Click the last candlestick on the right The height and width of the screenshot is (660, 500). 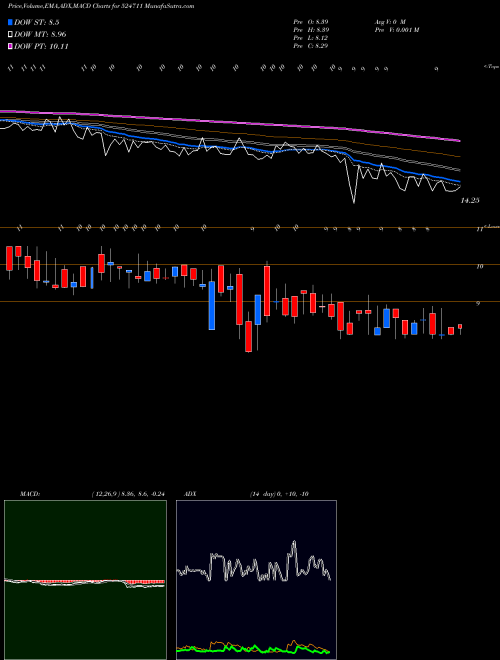(x=460, y=329)
